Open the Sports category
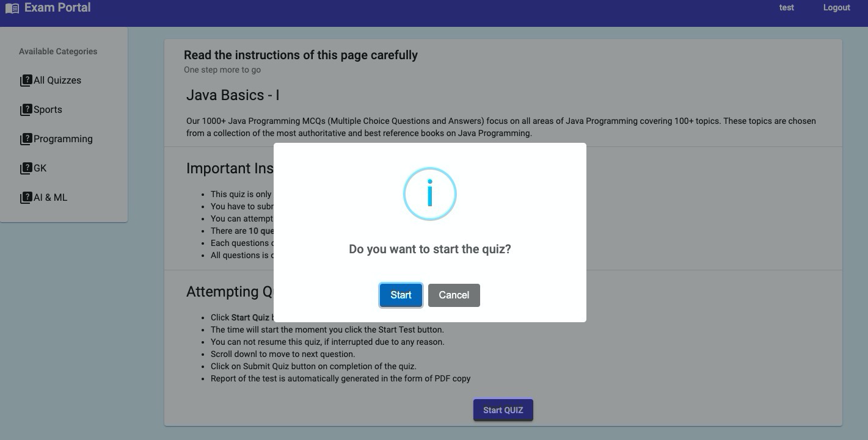Image resolution: width=868 pixels, height=440 pixels. (47, 109)
